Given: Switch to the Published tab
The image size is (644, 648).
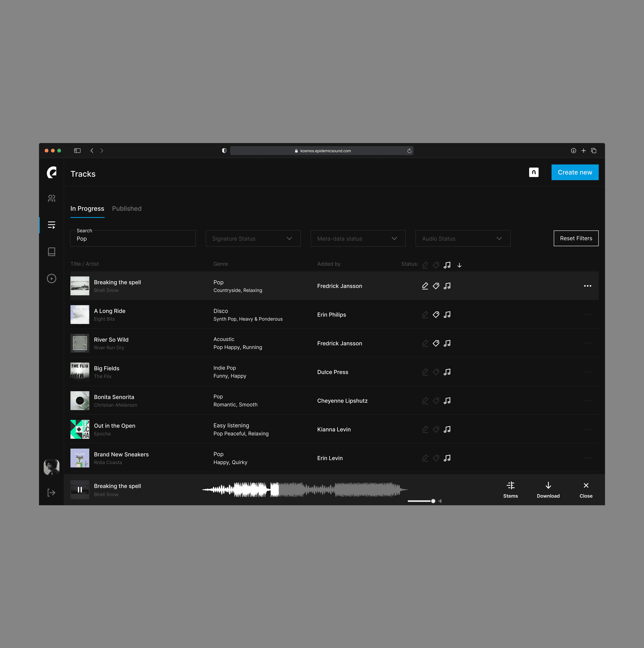Looking at the screenshot, I should tap(127, 209).
